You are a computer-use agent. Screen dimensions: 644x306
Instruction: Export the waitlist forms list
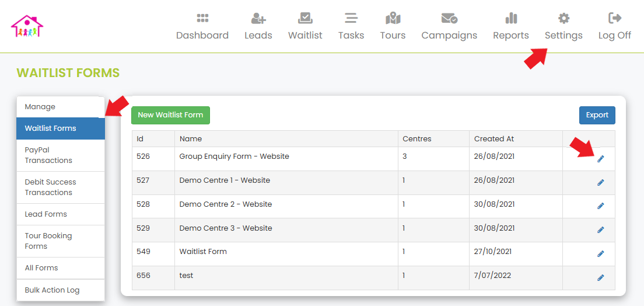click(x=597, y=115)
